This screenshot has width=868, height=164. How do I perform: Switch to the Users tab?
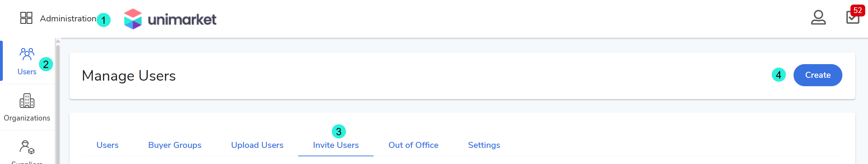[x=107, y=145]
